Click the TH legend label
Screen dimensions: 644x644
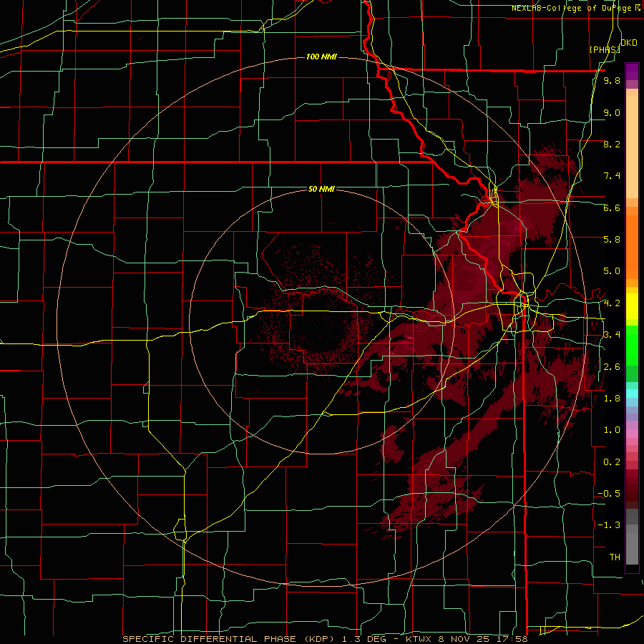[615, 557]
